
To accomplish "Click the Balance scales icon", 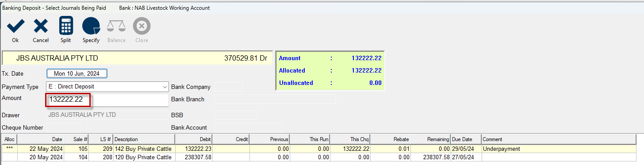I will [x=116, y=27].
